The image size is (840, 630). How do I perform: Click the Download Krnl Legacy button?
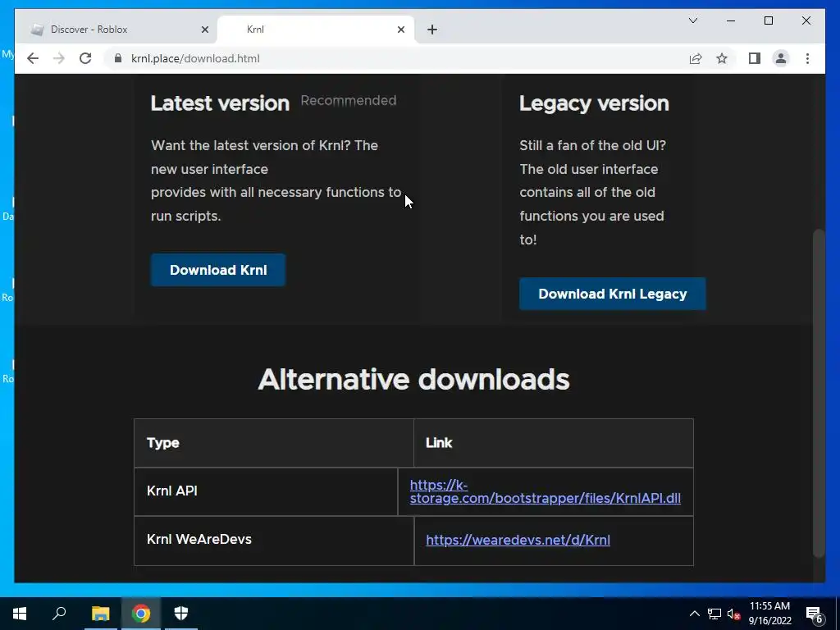pos(612,294)
